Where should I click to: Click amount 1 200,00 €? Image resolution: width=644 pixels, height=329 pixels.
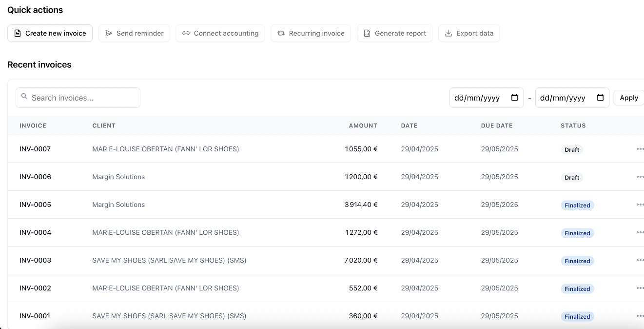coord(361,177)
